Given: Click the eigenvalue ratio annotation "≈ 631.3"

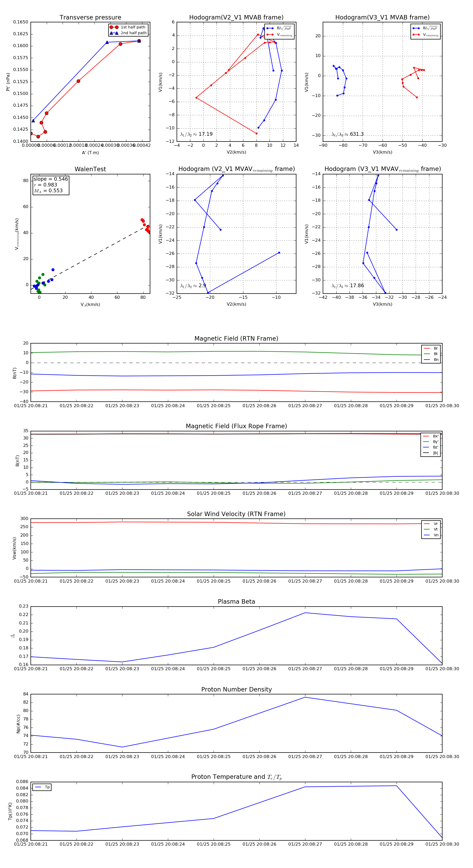Looking at the screenshot, I should tap(347, 134).
